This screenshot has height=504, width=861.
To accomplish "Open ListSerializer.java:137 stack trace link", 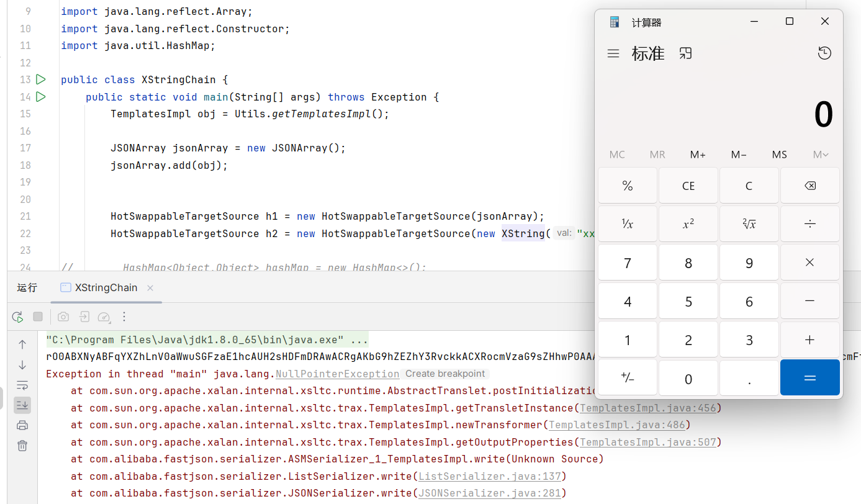I will coord(490,477).
